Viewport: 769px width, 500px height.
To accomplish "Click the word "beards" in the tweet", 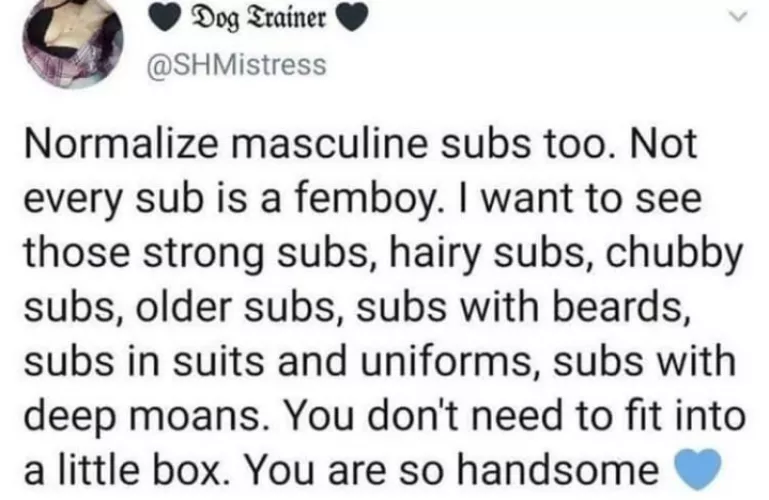I will [625, 306].
